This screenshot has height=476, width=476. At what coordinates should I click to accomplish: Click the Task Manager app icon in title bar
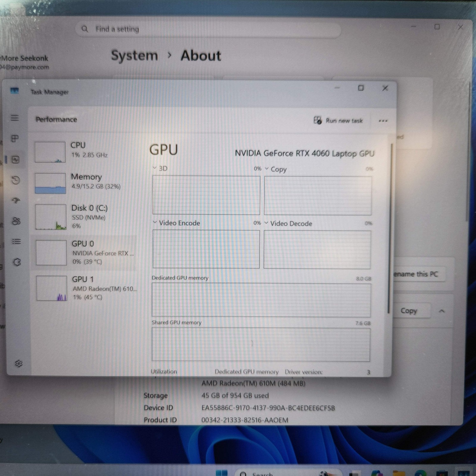point(14,90)
